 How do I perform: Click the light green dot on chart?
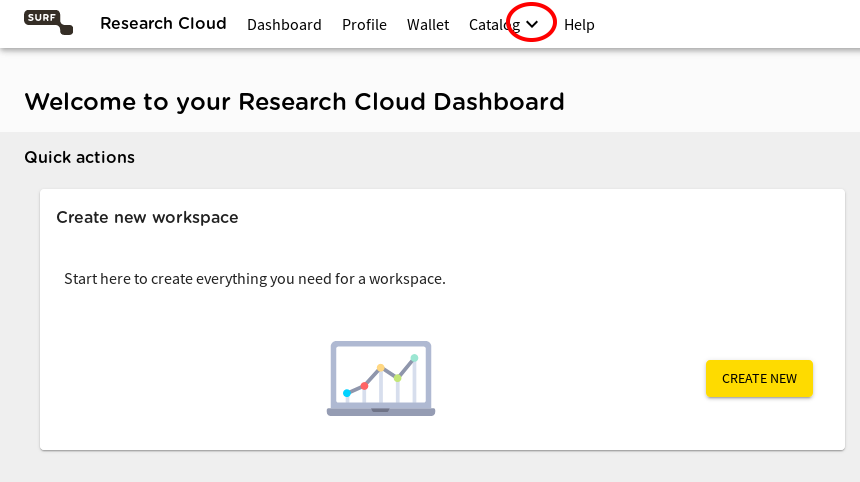tap(398, 378)
